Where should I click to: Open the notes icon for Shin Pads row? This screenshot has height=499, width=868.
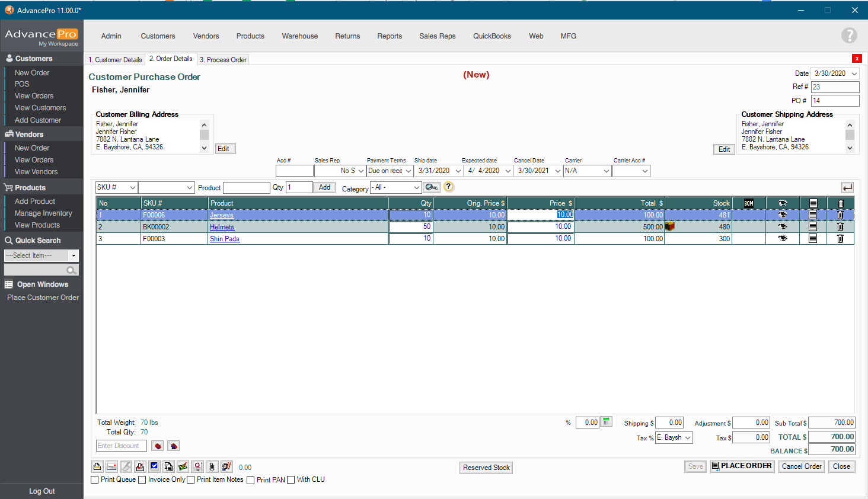click(x=813, y=239)
